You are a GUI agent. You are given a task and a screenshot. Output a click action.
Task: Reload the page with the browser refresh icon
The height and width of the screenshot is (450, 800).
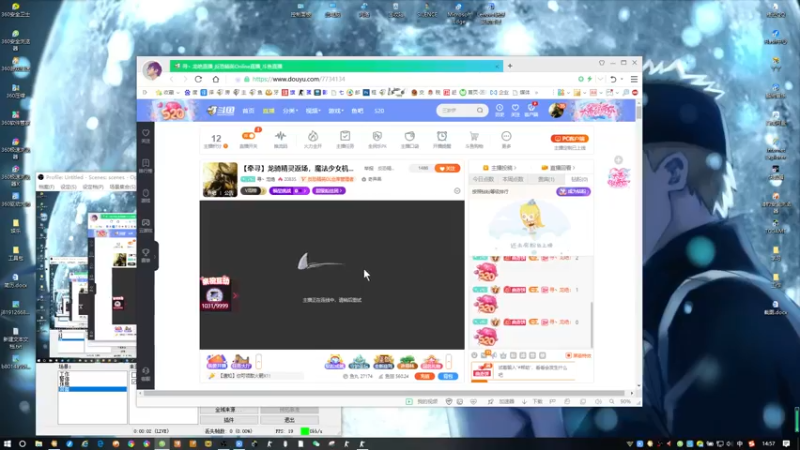[x=198, y=79]
